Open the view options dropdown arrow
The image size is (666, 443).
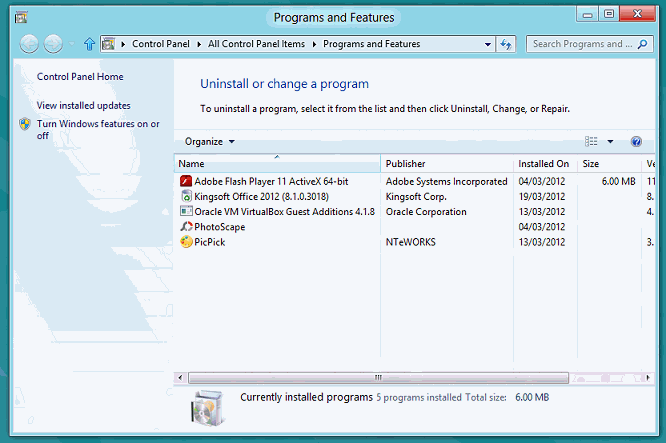[x=610, y=141]
